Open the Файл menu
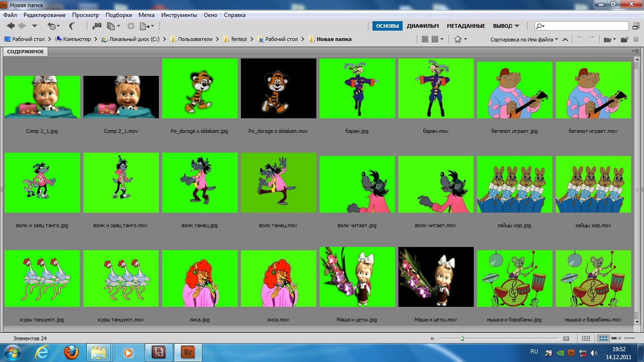Image resolution: width=644 pixels, height=362 pixels. (x=10, y=15)
